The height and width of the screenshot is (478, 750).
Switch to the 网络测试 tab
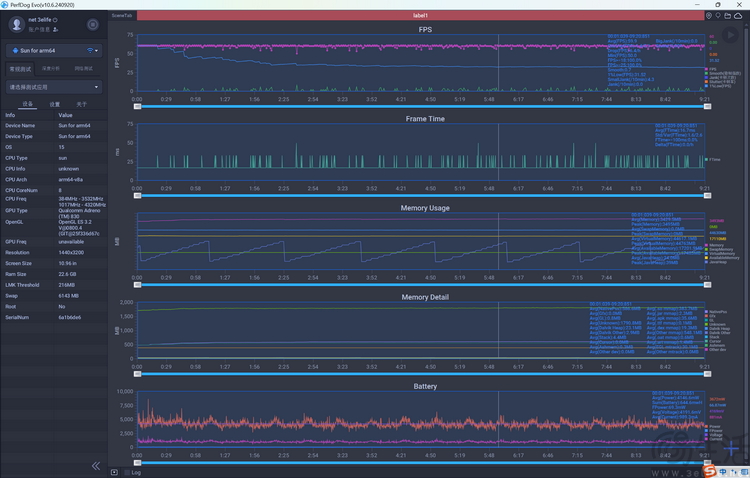click(84, 69)
